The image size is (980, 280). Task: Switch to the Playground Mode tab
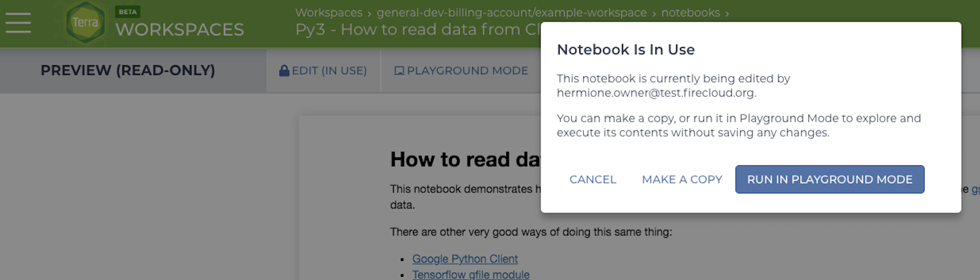[467, 71]
